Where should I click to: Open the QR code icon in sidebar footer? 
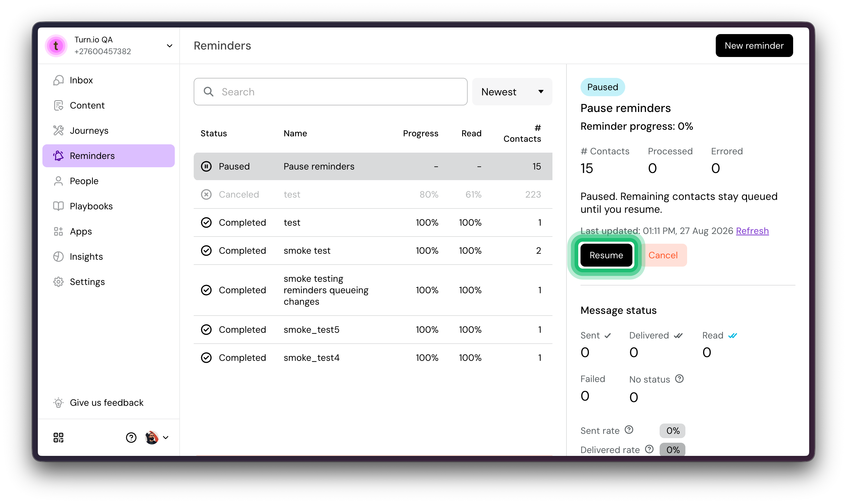click(58, 438)
